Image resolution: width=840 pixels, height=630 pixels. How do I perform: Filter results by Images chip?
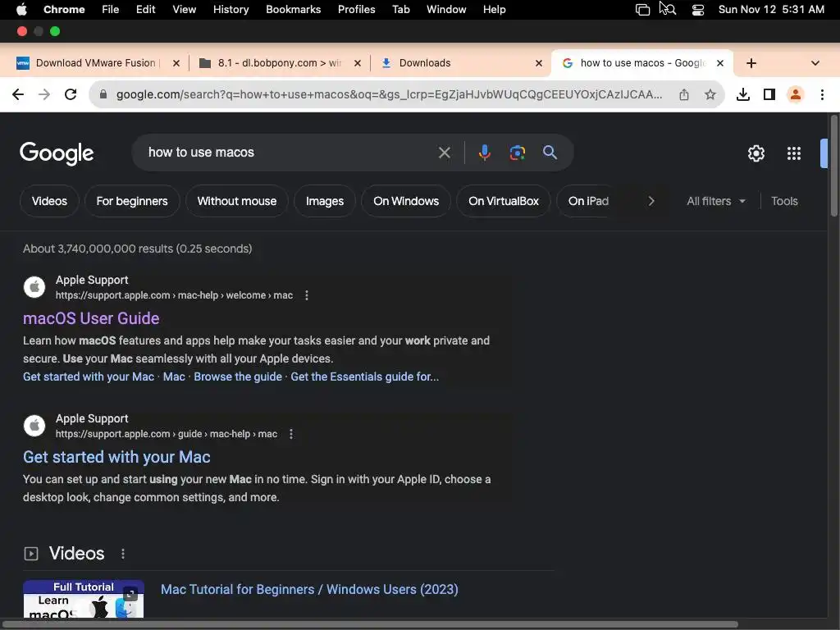[325, 202]
